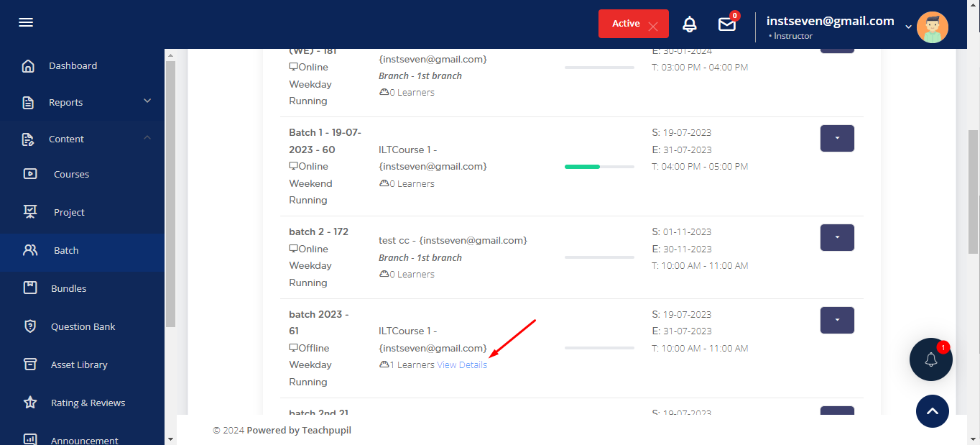This screenshot has width=980, height=445.
Task: Click the user avatar picture
Action: click(x=932, y=27)
